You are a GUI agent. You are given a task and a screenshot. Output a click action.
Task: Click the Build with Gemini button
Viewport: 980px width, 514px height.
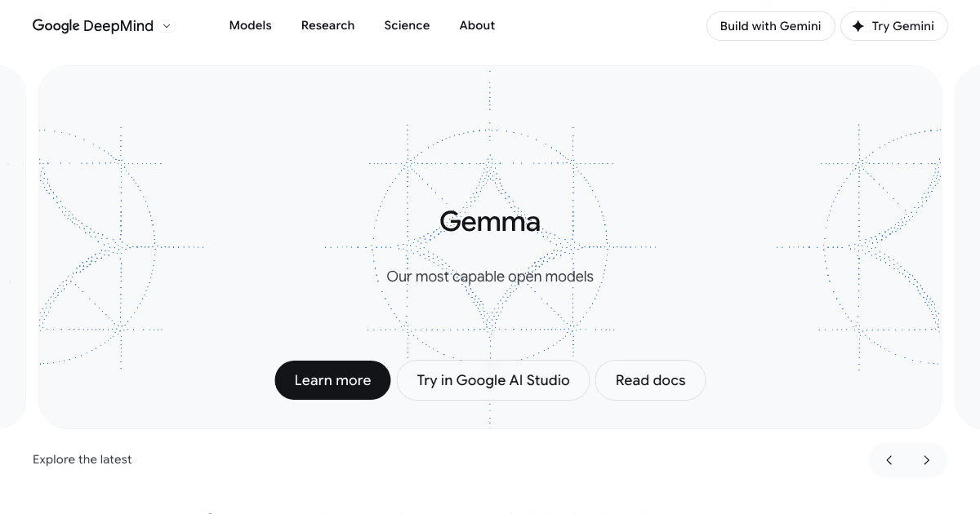(770, 25)
